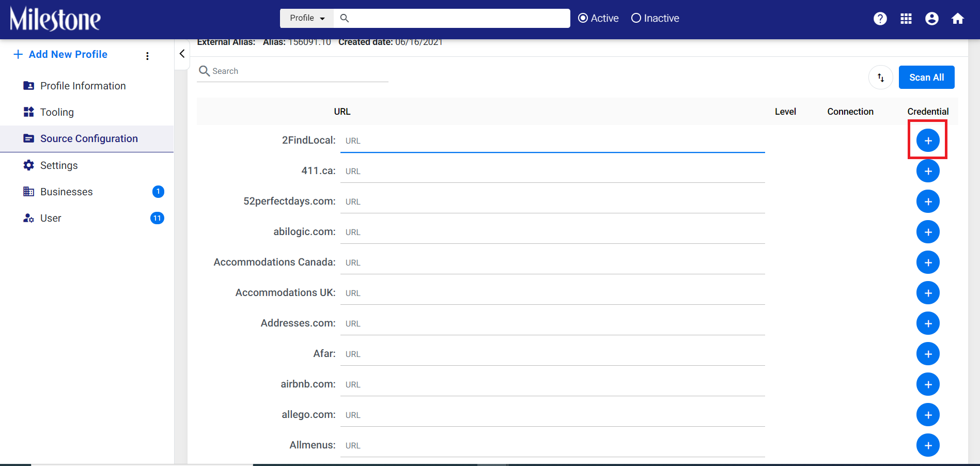Add credential for 411.ca
The height and width of the screenshot is (466, 980).
point(928,171)
